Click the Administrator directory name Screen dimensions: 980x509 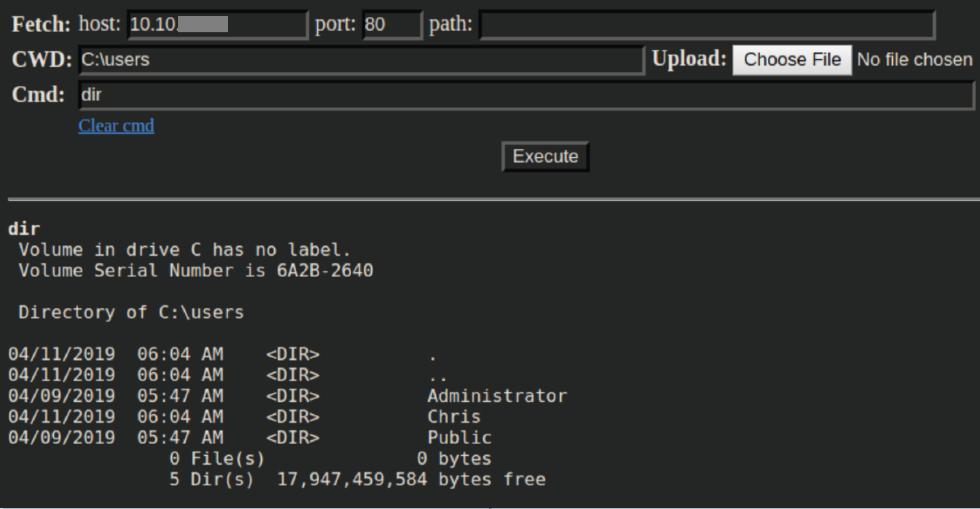pos(497,396)
